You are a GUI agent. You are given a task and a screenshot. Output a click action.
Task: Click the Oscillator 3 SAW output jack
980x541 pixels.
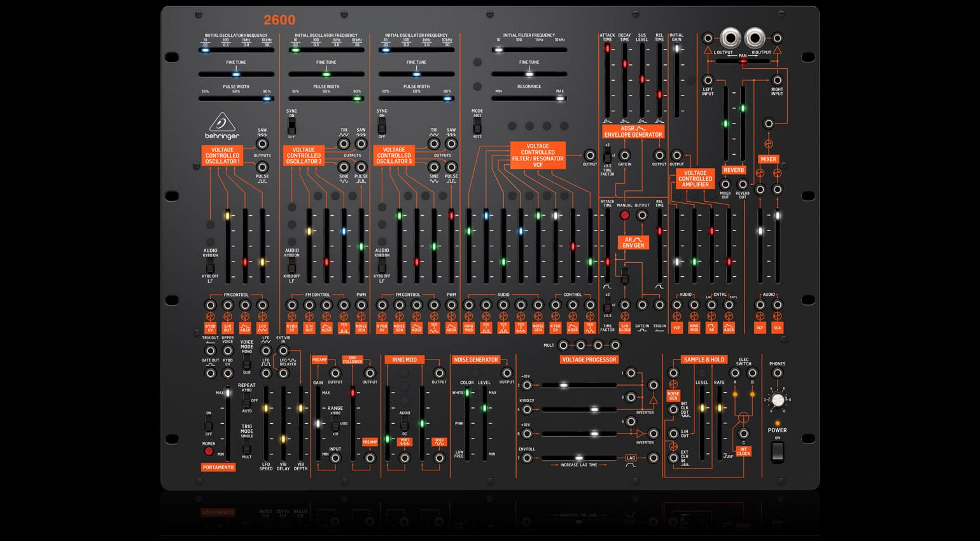[451, 144]
